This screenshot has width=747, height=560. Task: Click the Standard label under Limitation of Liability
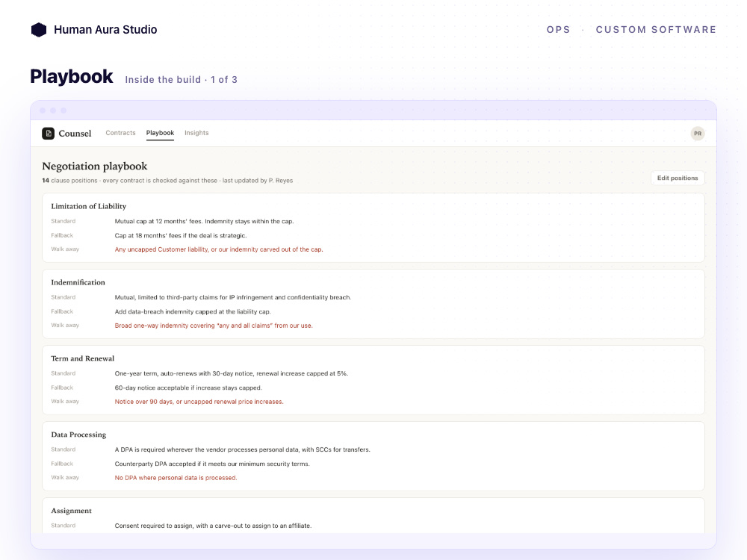point(63,221)
